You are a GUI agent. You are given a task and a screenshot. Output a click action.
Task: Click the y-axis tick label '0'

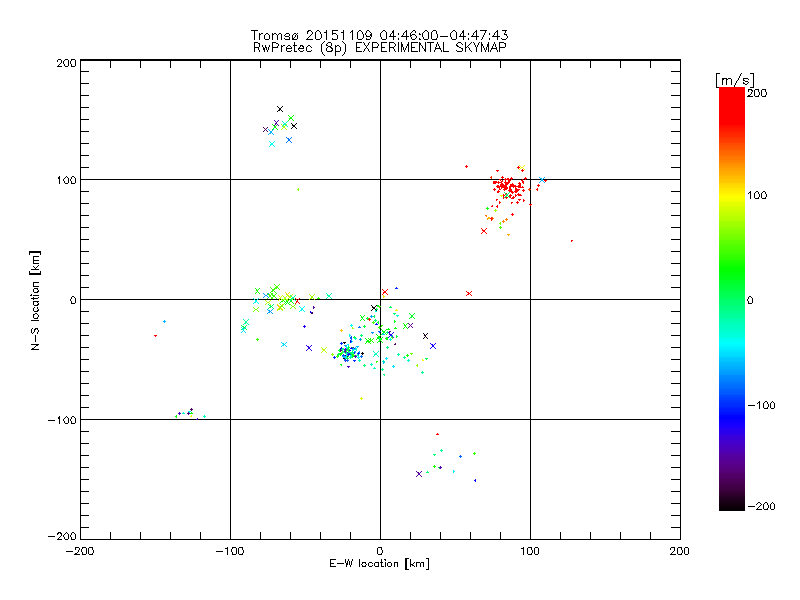[x=73, y=300]
